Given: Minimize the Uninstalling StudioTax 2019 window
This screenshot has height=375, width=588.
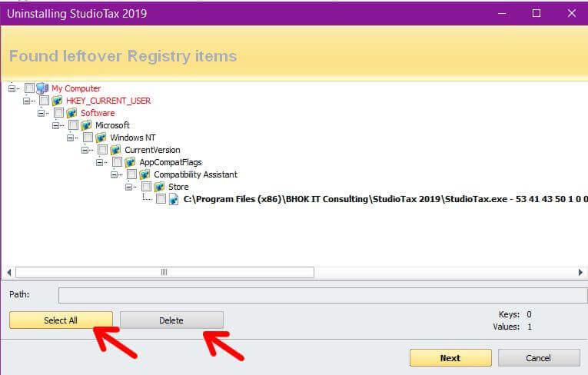Looking at the screenshot, I should [502, 14].
